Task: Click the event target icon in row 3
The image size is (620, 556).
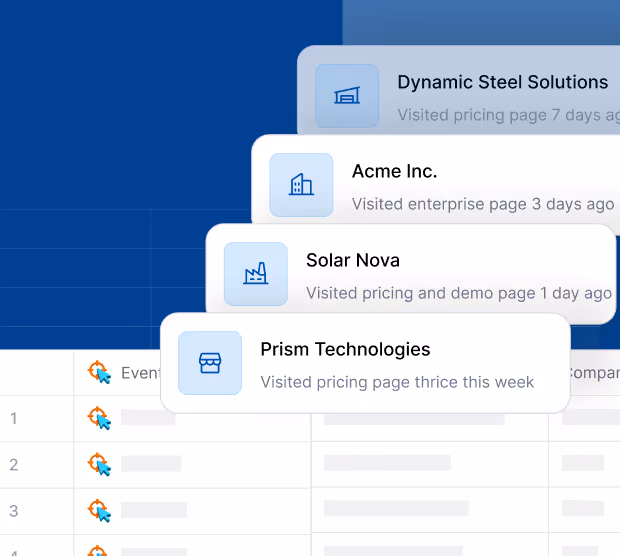Action: coord(99,511)
